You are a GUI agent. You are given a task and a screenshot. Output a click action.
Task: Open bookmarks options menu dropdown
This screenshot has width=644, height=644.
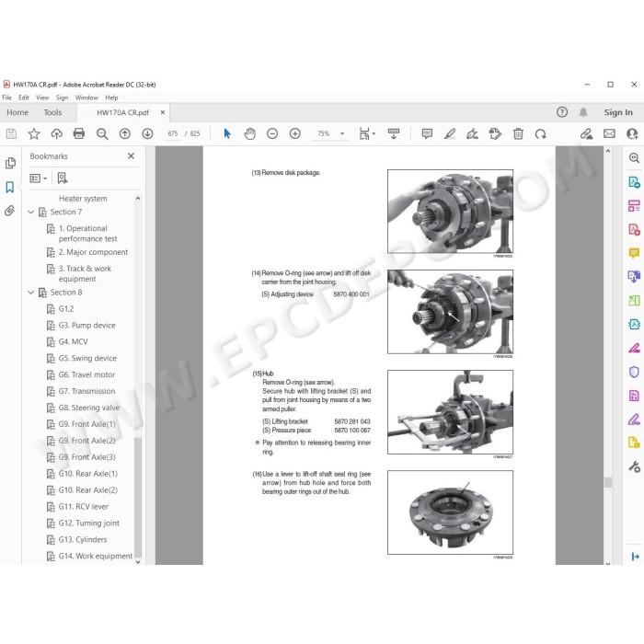click(x=39, y=178)
